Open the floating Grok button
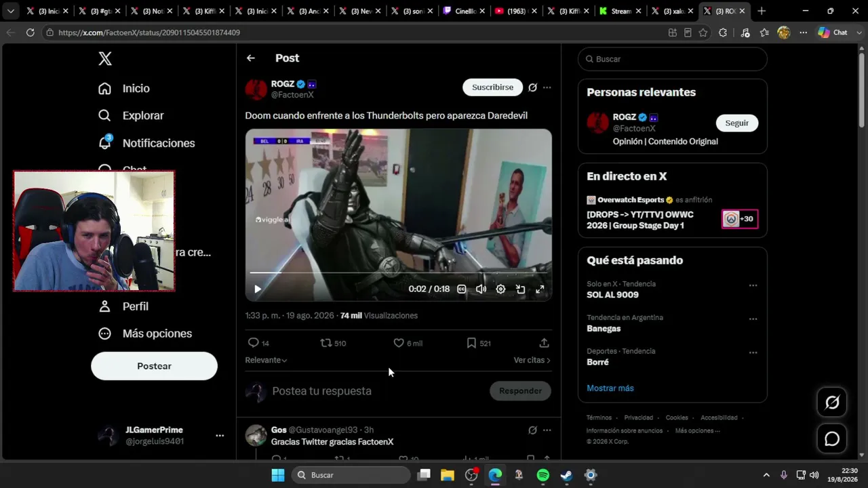This screenshot has width=868, height=488. click(x=832, y=403)
